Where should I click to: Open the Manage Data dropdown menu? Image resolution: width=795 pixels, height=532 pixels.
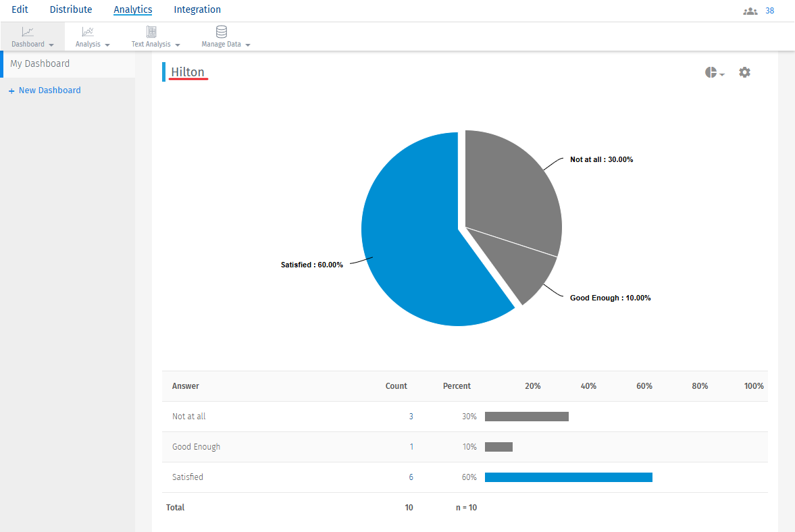247,45
